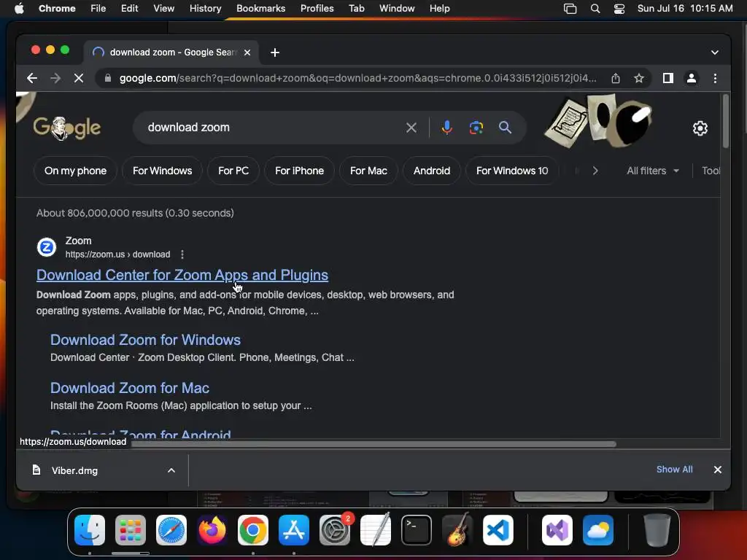Stop loading the page
Screen dimensions: 747x560
(x=79, y=78)
